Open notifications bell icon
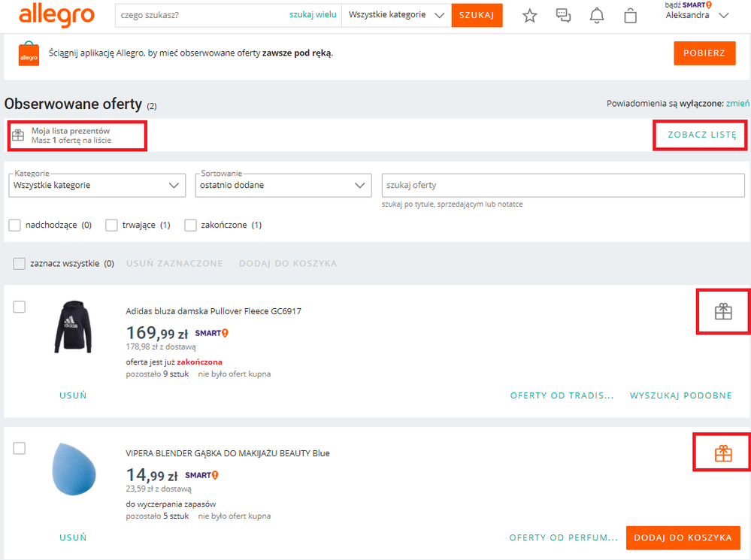Viewport: 751px width, 560px height. tap(597, 15)
